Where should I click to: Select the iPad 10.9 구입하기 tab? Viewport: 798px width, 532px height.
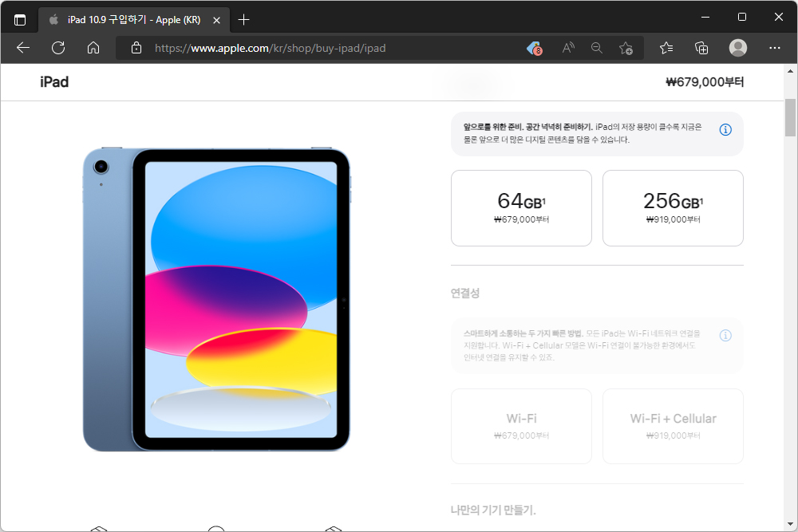(x=134, y=20)
